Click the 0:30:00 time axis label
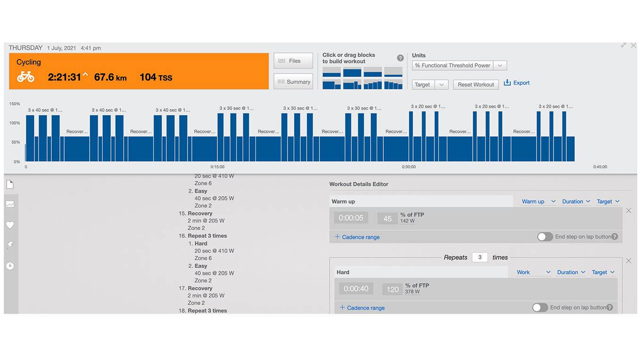This screenshot has width=644, height=362. [x=409, y=167]
